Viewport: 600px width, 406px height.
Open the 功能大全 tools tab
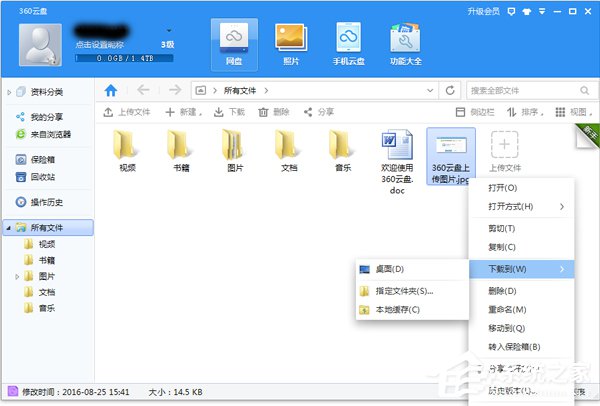click(x=406, y=44)
